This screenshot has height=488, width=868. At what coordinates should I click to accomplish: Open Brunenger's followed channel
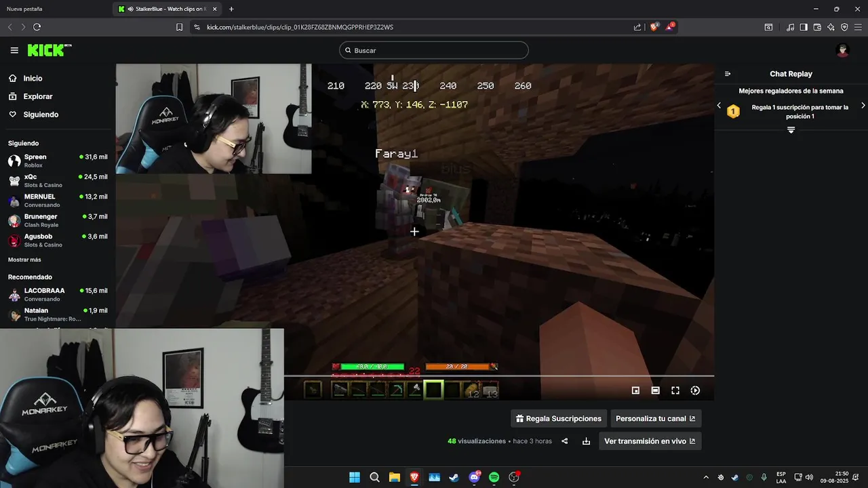[58, 220]
